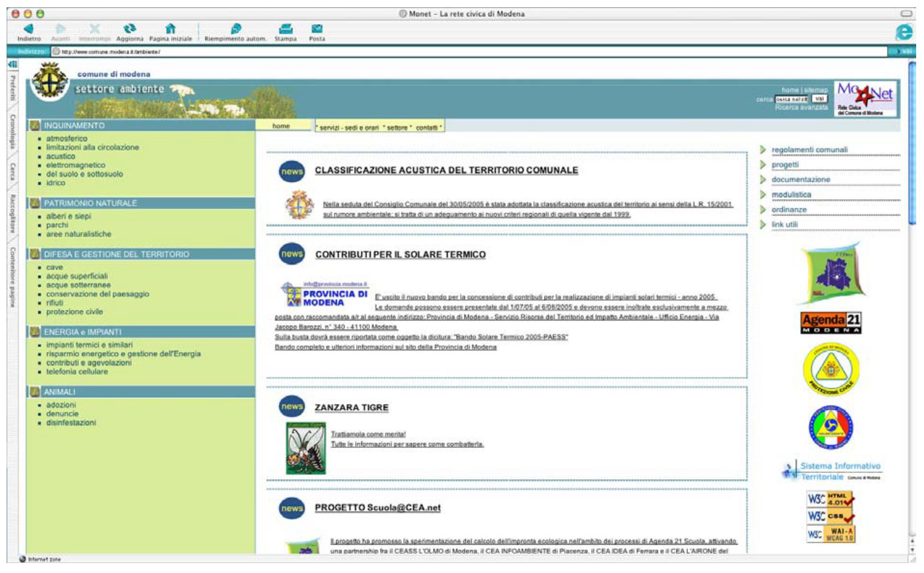This screenshot has height=573, width=924.
Task: Open limitazioni alla circolazione link
Action: click(93, 147)
